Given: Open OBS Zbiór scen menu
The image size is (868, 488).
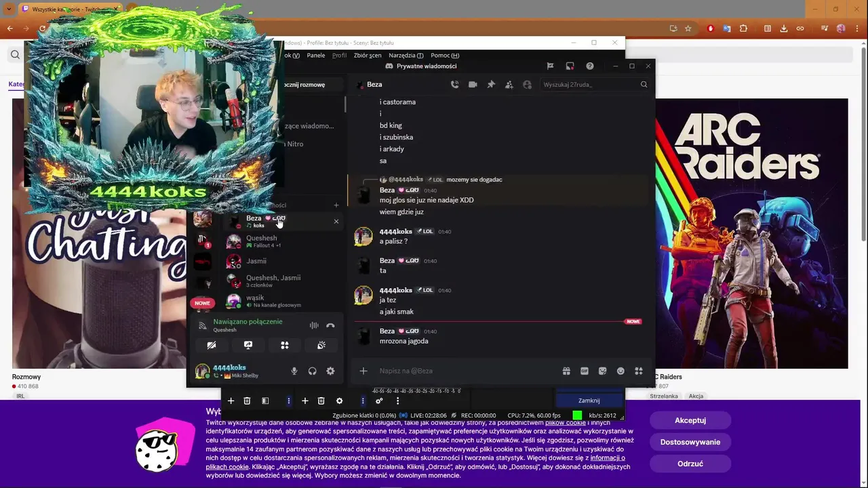Looking at the screenshot, I should pyautogui.click(x=367, y=56).
